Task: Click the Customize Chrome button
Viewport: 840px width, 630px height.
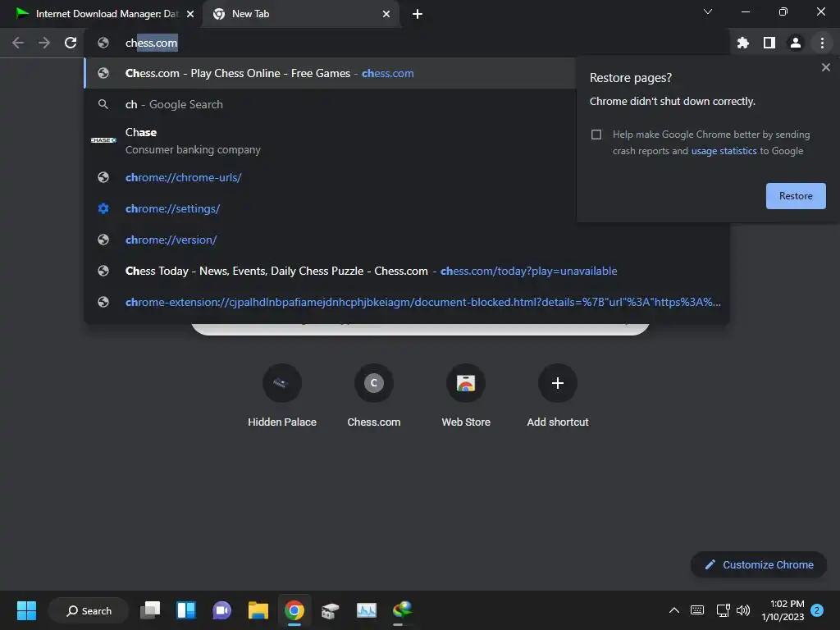Action: click(x=759, y=564)
